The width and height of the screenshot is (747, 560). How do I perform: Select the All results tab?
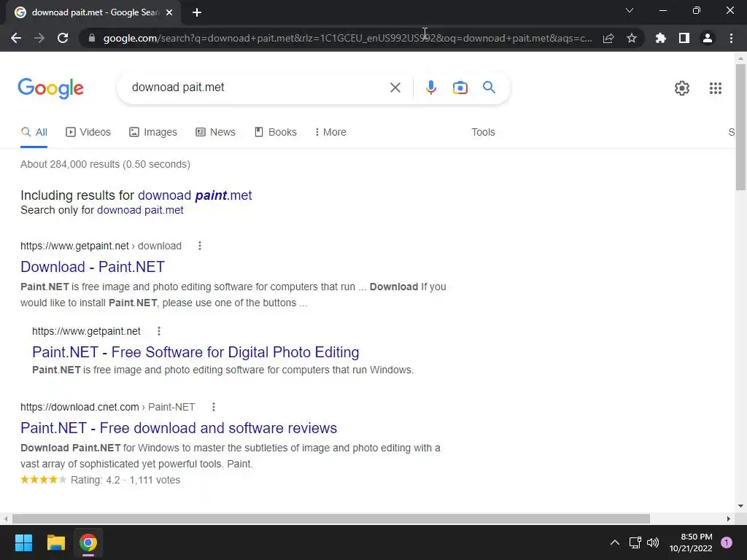34,133
